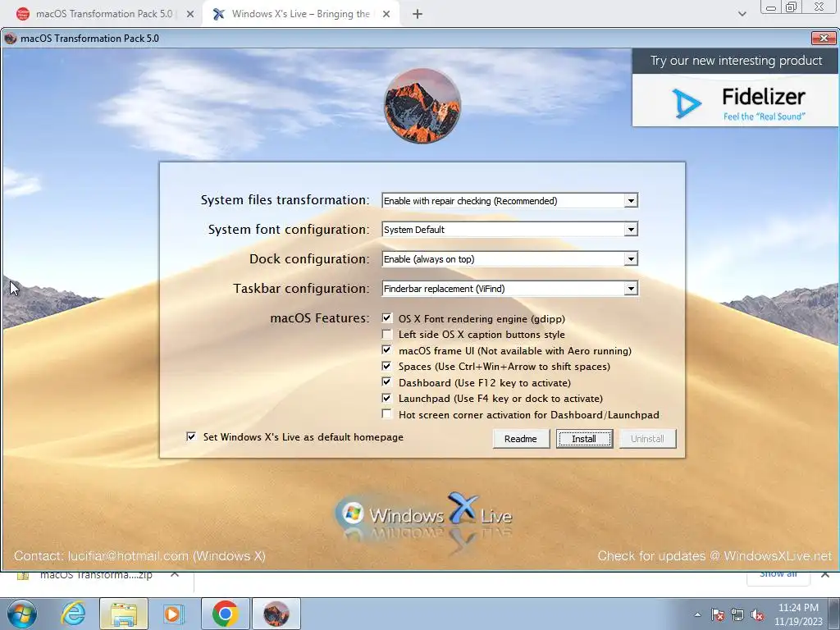The width and height of the screenshot is (840, 630).
Task: Toggle OS X Font rendering engine (gdipp)
Action: (x=387, y=318)
